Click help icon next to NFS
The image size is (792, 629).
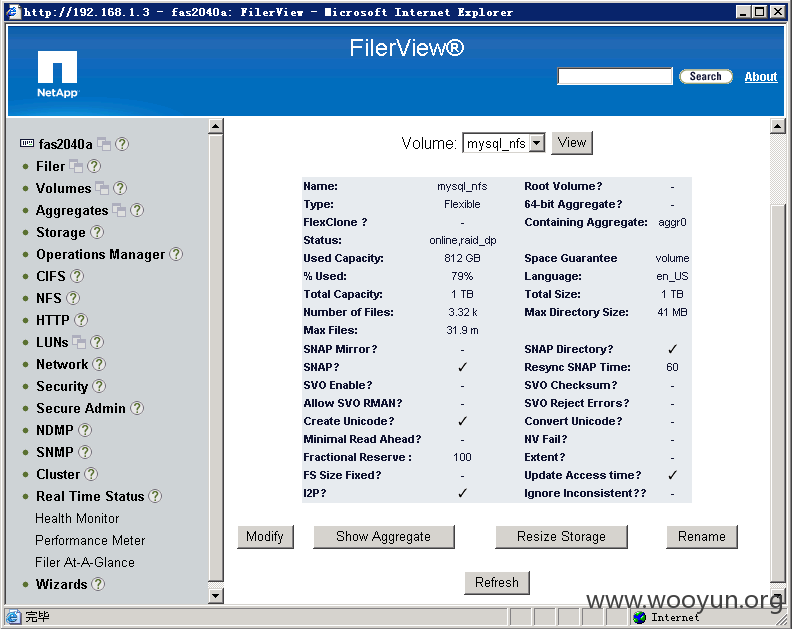coord(73,298)
